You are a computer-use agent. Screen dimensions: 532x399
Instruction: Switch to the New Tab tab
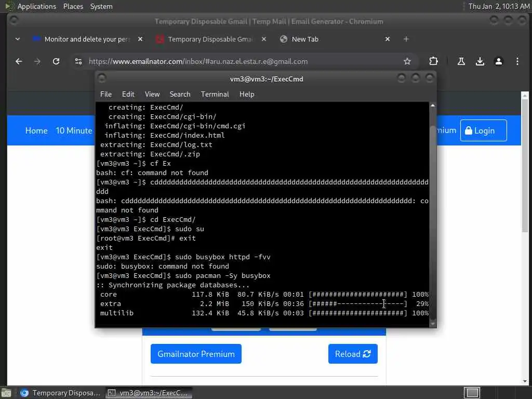335,39
